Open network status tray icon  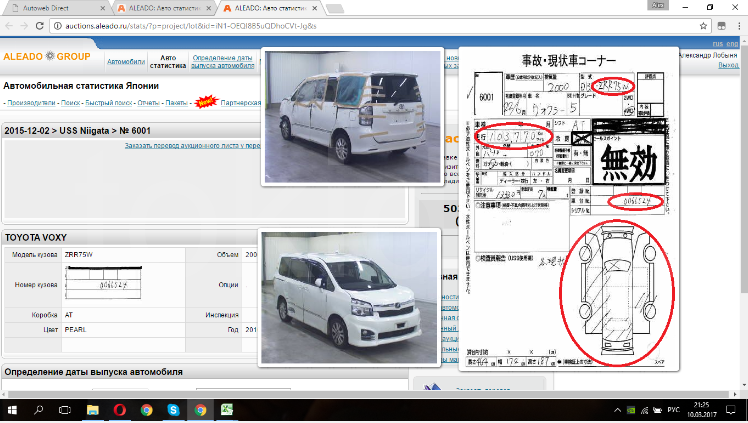[644, 410]
